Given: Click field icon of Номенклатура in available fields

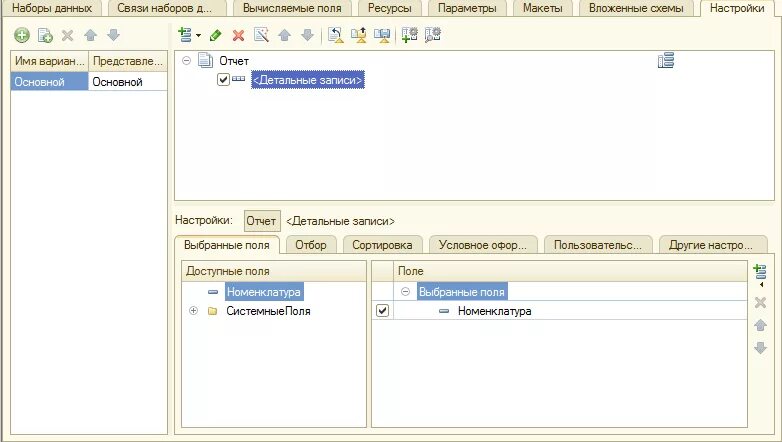Looking at the screenshot, I should [x=213, y=292].
